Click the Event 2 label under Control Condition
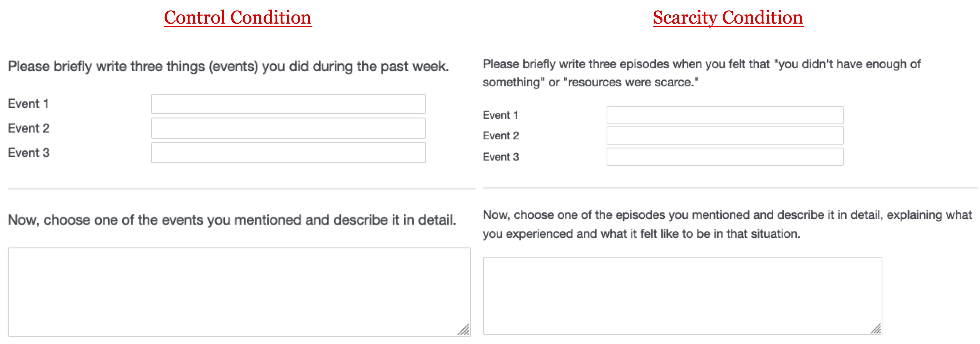The height and width of the screenshot is (344, 980). click(x=29, y=129)
